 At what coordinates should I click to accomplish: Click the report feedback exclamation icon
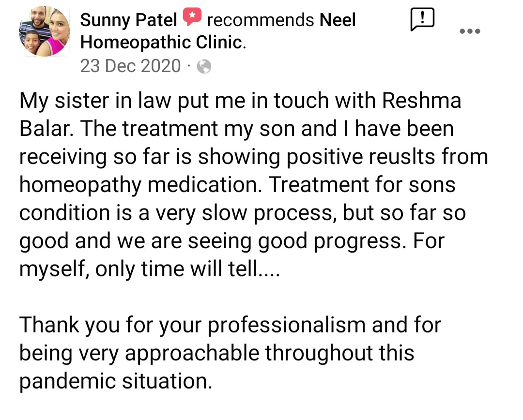pyautogui.click(x=421, y=20)
